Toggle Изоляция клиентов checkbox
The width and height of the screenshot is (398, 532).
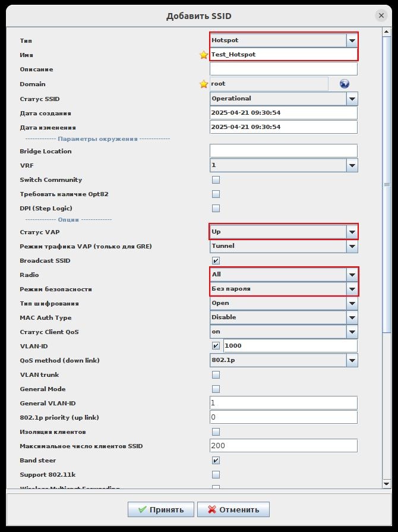(216, 432)
